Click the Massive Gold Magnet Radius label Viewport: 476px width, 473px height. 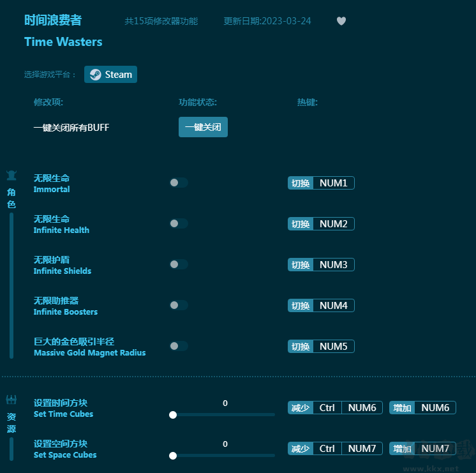(x=89, y=347)
